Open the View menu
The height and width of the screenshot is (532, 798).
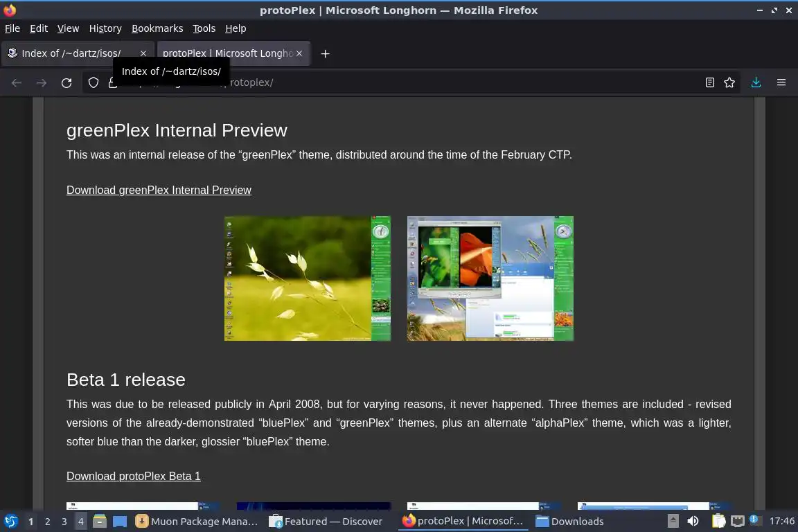68,28
